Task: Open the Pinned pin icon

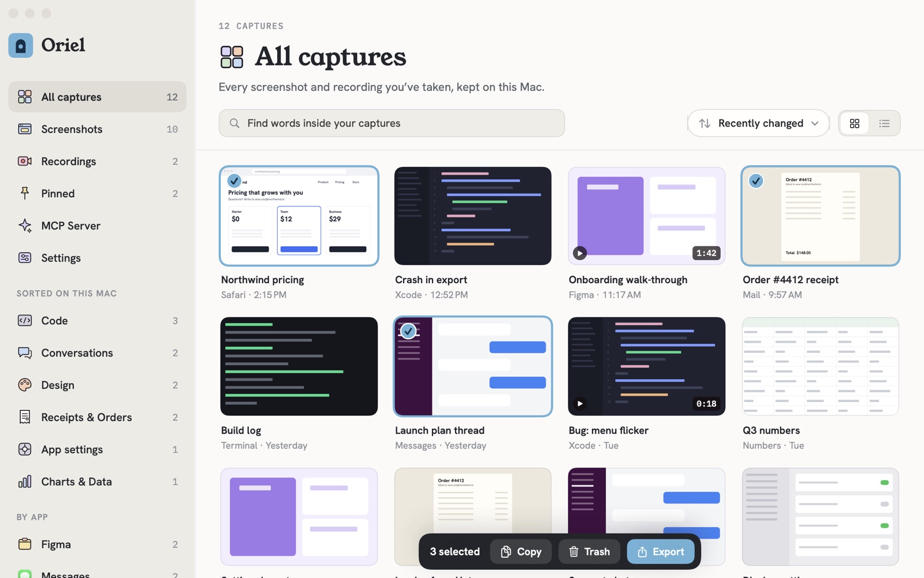Action: click(x=25, y=193)
